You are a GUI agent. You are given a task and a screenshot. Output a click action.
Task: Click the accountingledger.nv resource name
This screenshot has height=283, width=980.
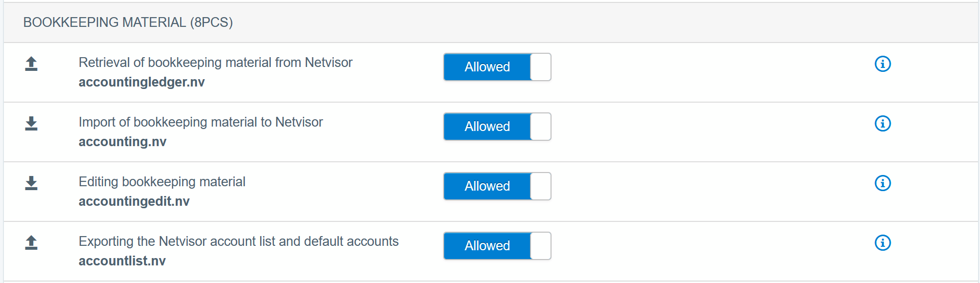point(142,82)
